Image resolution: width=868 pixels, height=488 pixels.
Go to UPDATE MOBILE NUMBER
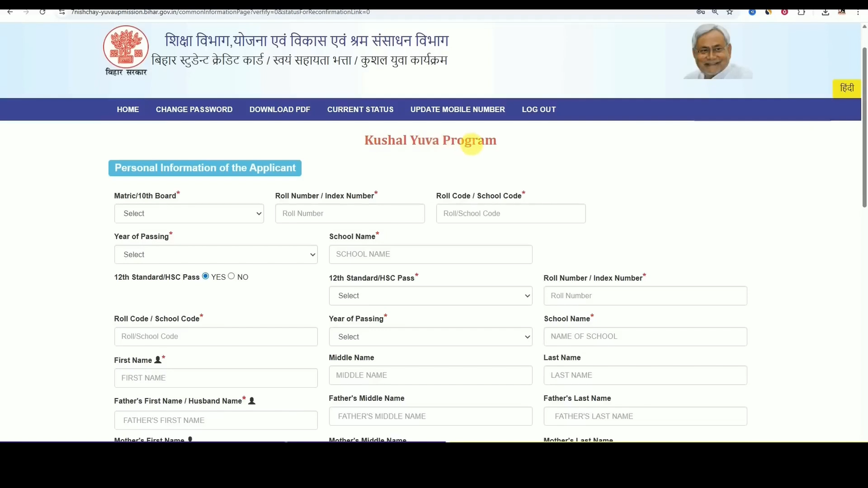coord(457,109)
